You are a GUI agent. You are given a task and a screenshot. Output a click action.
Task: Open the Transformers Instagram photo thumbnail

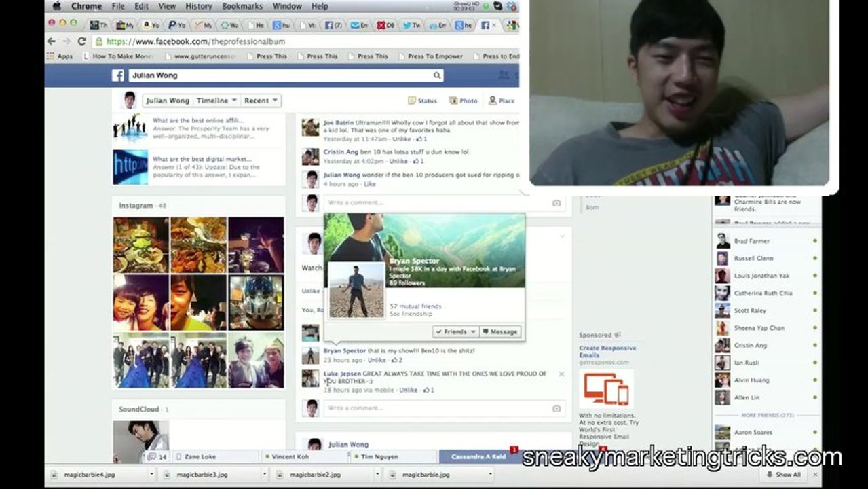click(256, 303)
